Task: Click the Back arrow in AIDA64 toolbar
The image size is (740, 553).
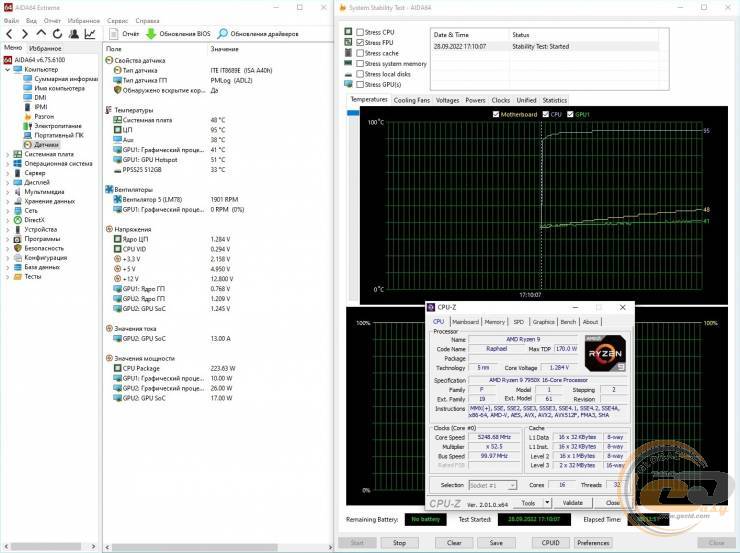Action: pos(9,34)
